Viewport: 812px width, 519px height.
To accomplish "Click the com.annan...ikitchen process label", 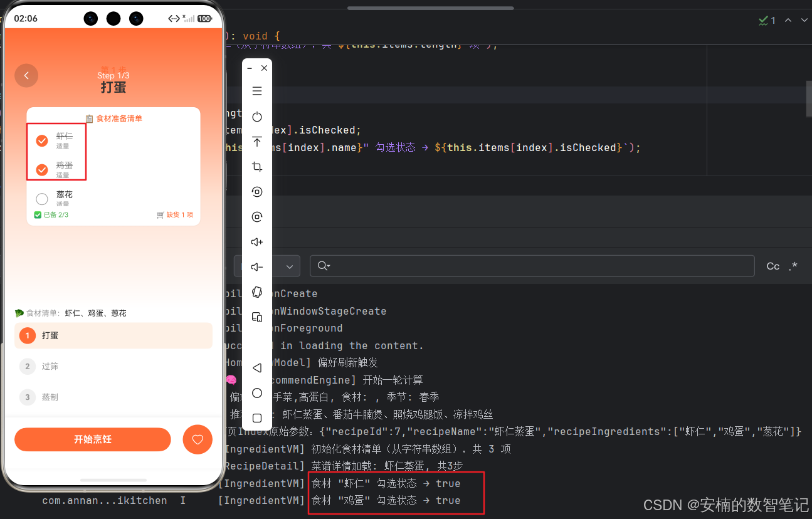I will click(x=105, y=500).
